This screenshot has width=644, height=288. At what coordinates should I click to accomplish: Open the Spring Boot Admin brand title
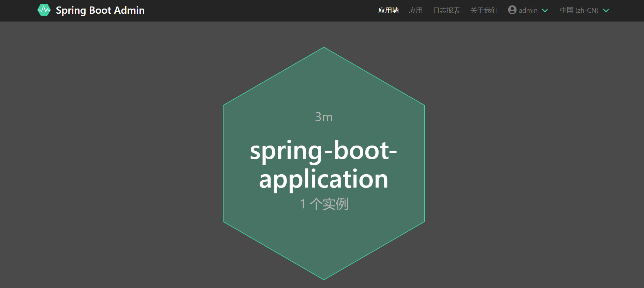100,10
